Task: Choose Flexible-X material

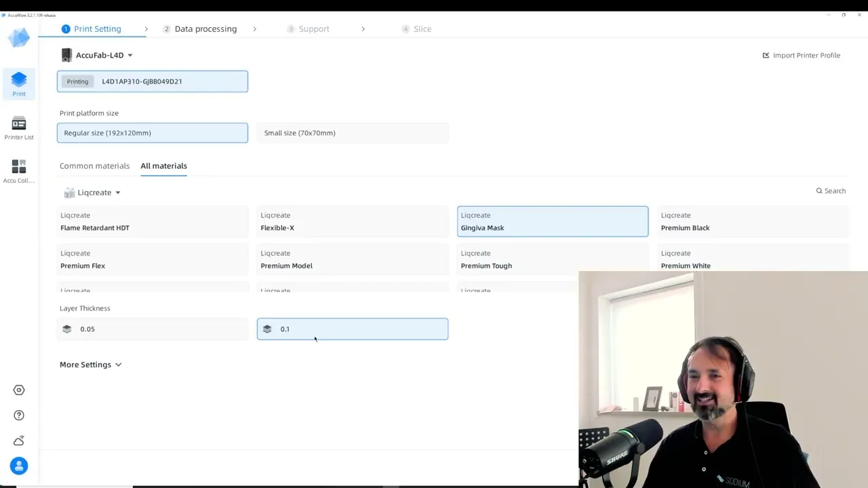Action: coord(353,222)
